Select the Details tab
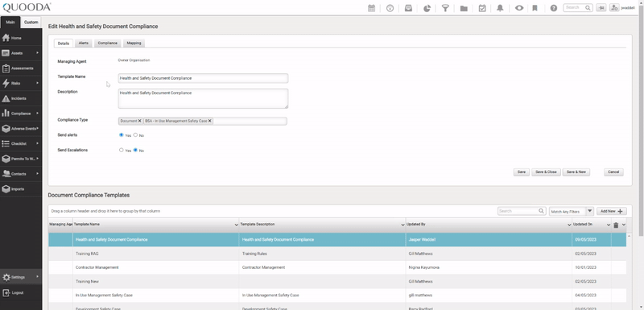This screenshot has width=644, height=310. pos(64,43)
